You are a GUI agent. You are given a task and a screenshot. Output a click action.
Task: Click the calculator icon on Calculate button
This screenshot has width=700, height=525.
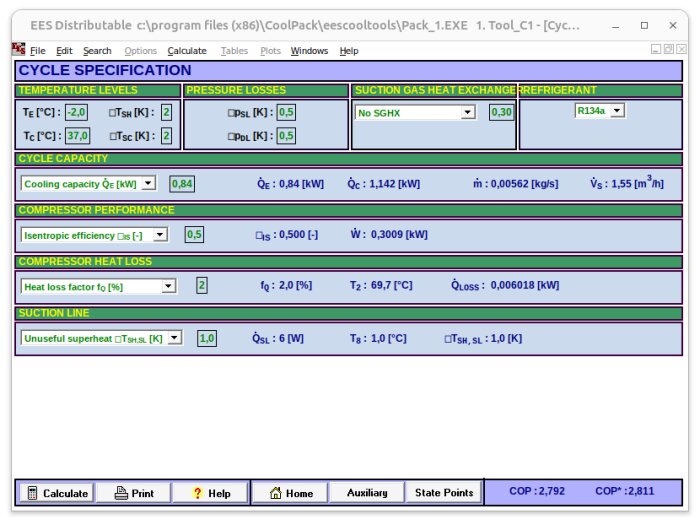coord(32,493)
